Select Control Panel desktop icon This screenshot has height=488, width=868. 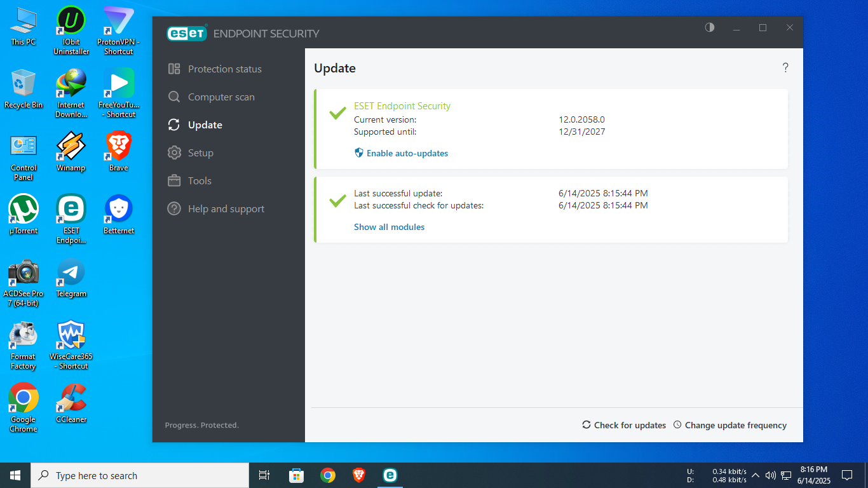pyautogui.click(x=24, y=156)
